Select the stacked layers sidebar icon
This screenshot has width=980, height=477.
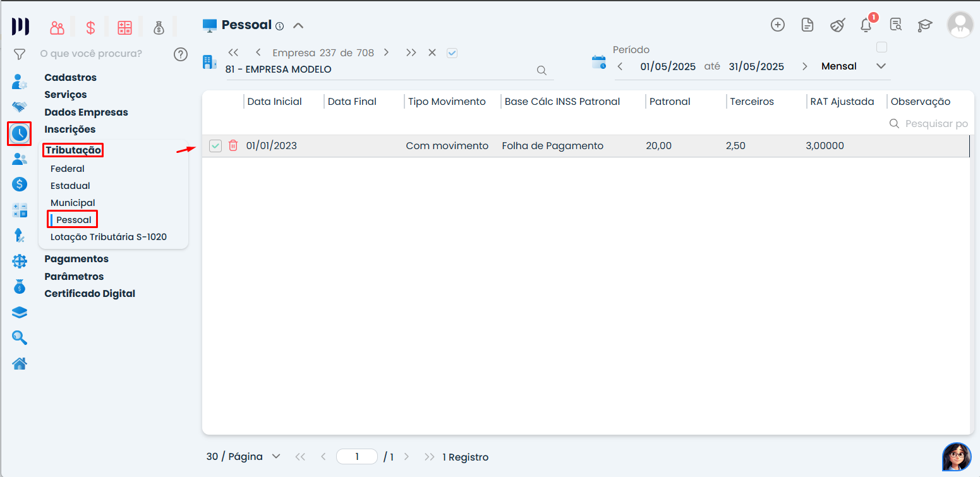click(x=20, y=312)
